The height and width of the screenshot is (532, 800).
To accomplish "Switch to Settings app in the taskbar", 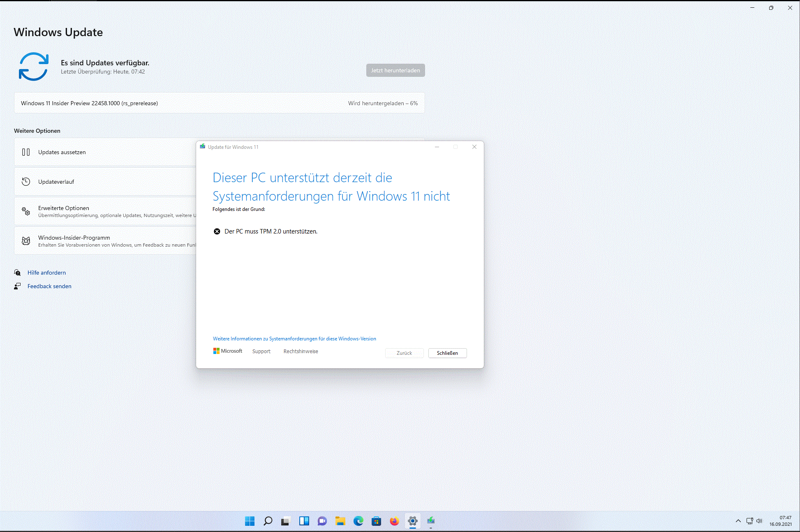I will click(412, 521).
